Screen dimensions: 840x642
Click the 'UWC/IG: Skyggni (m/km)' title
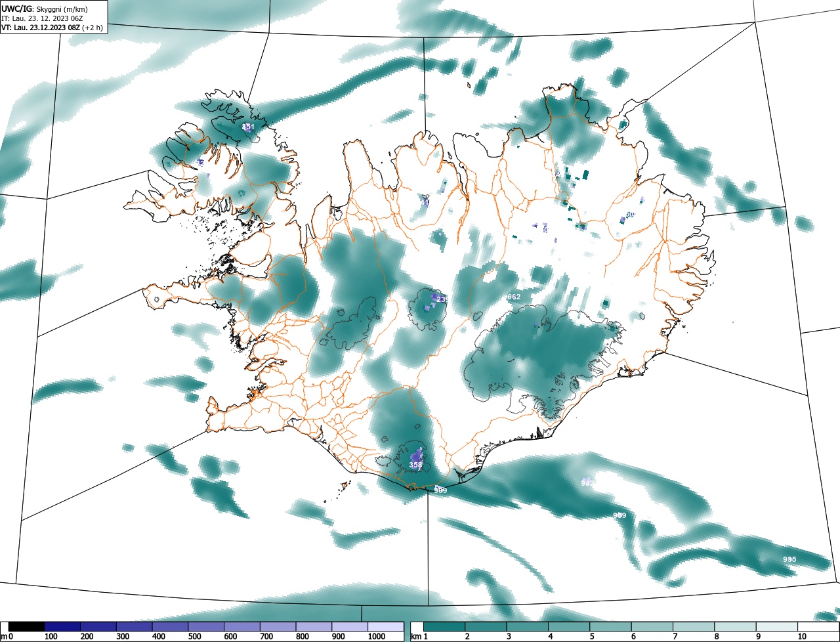[x=46, y=9]
